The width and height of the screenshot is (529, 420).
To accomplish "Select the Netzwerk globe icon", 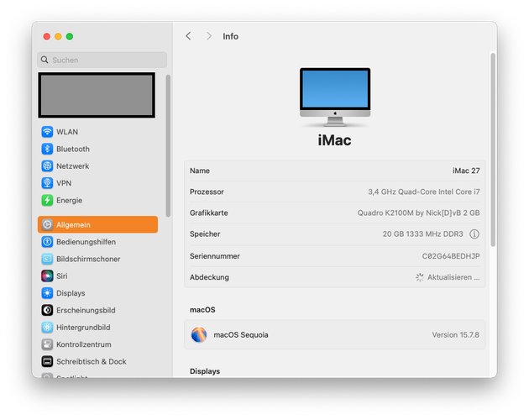I will (x=47, y=166).
